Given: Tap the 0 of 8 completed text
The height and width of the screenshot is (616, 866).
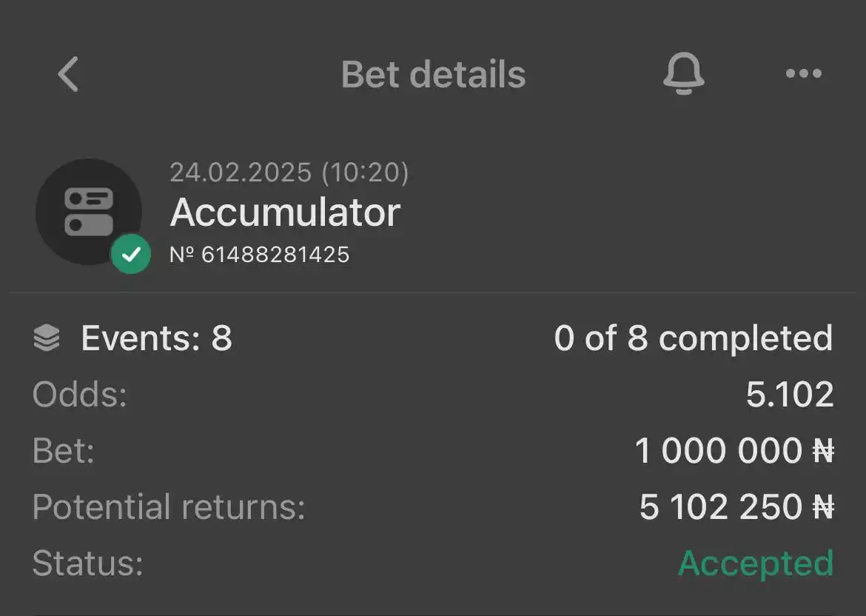Looking at the screenshot, I should click(x=693, y=338).
